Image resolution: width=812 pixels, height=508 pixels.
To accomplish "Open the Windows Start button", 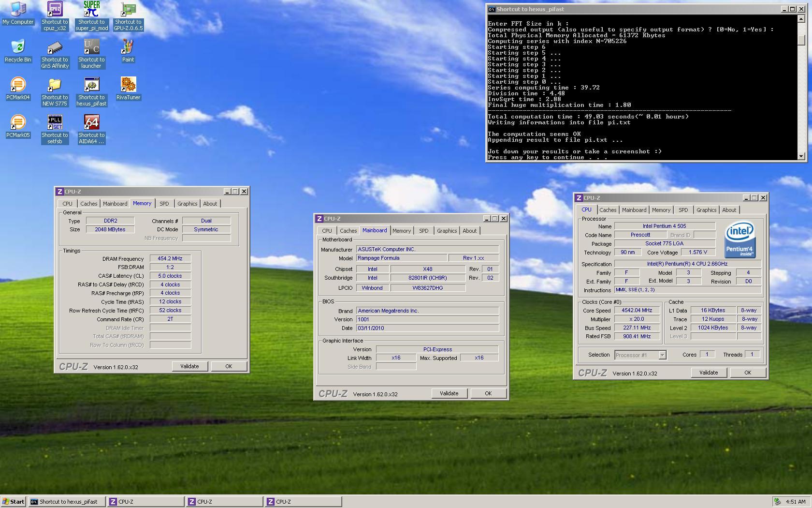I will (x=14, y=502).
